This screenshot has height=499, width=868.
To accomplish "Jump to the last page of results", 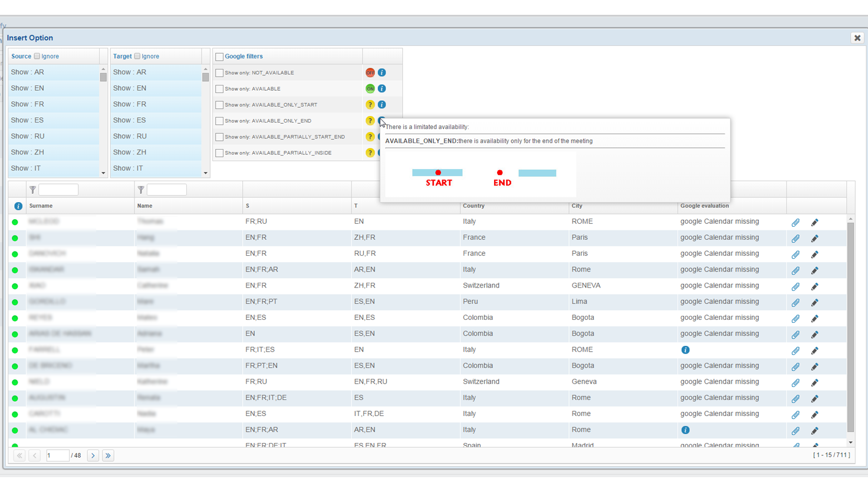I will pos(108,455).
